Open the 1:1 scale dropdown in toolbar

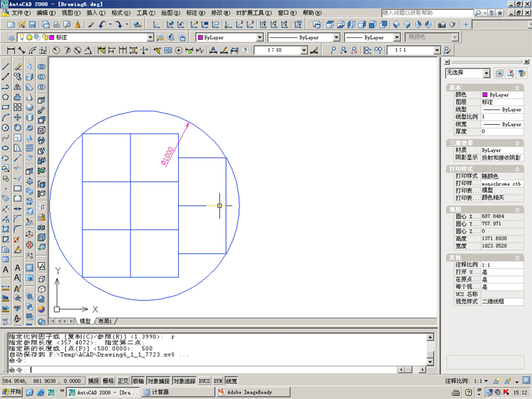pos(437,51)
